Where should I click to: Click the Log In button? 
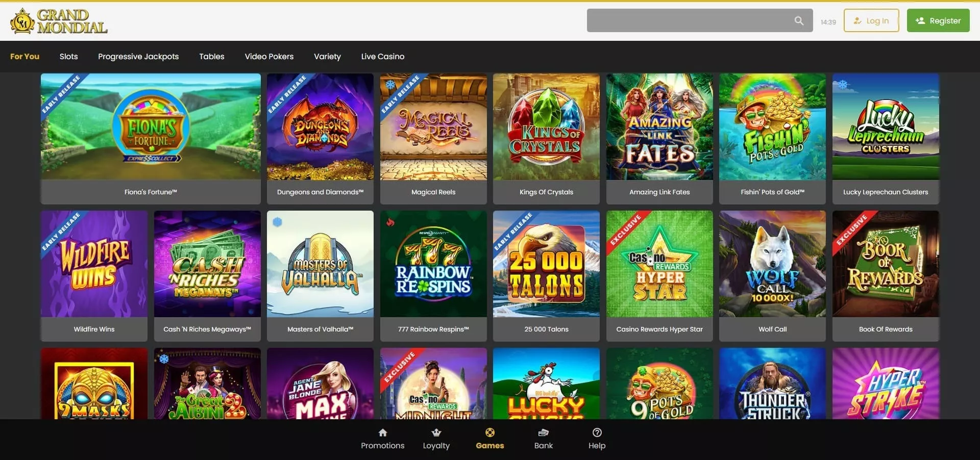(871, 20)
